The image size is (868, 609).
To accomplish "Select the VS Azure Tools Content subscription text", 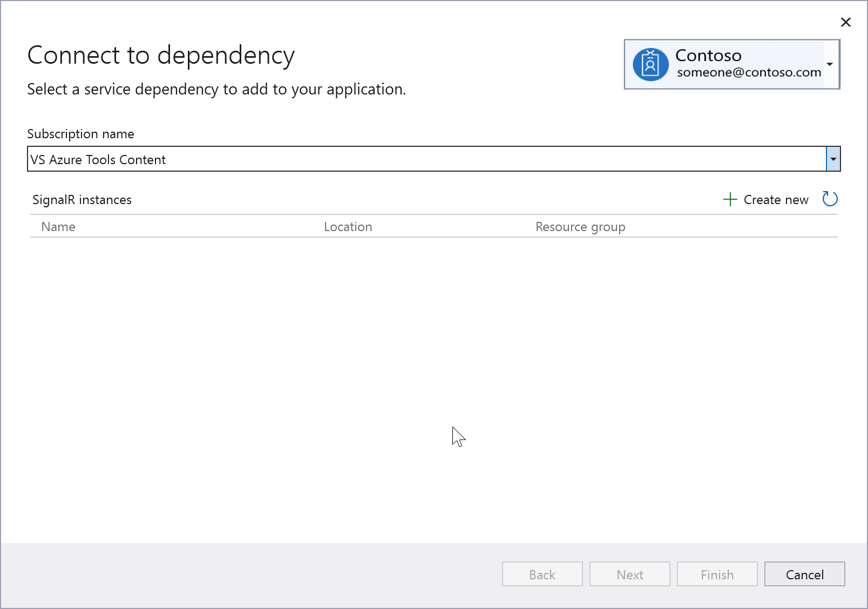I will pyautogui.click(x=98, y=159).
